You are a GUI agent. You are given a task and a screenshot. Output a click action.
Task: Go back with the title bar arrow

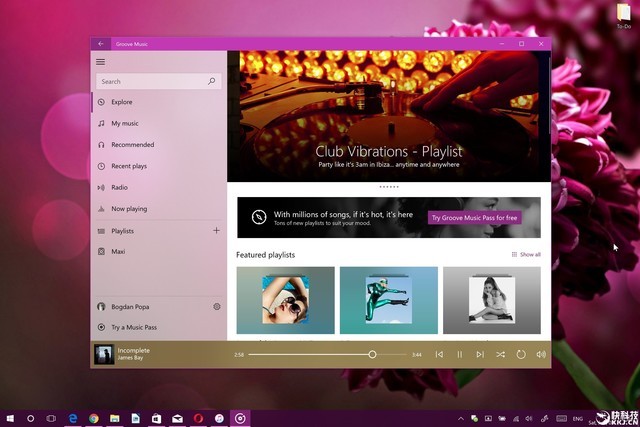click(x=100, y=44)
